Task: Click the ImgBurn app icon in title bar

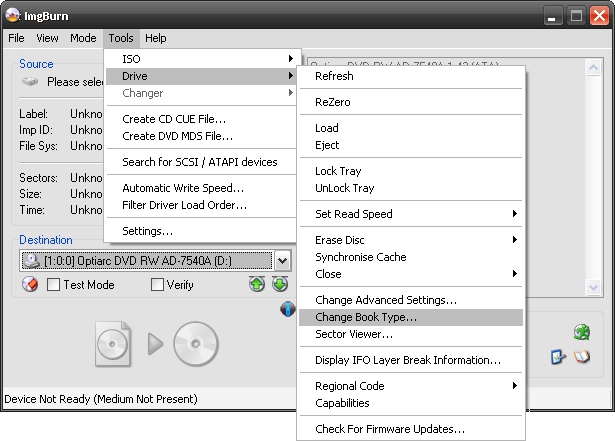Action: click(13, 15)
